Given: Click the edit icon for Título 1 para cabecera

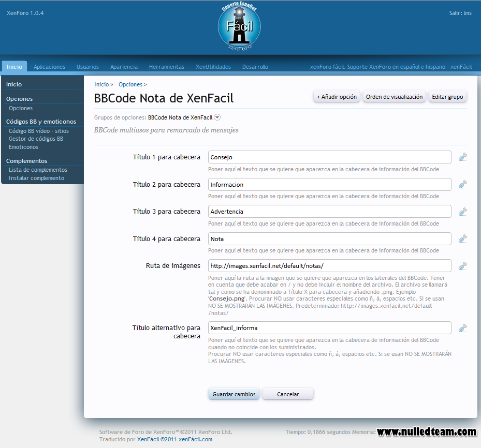Looking at the screenshot, I should coord(462,157).
